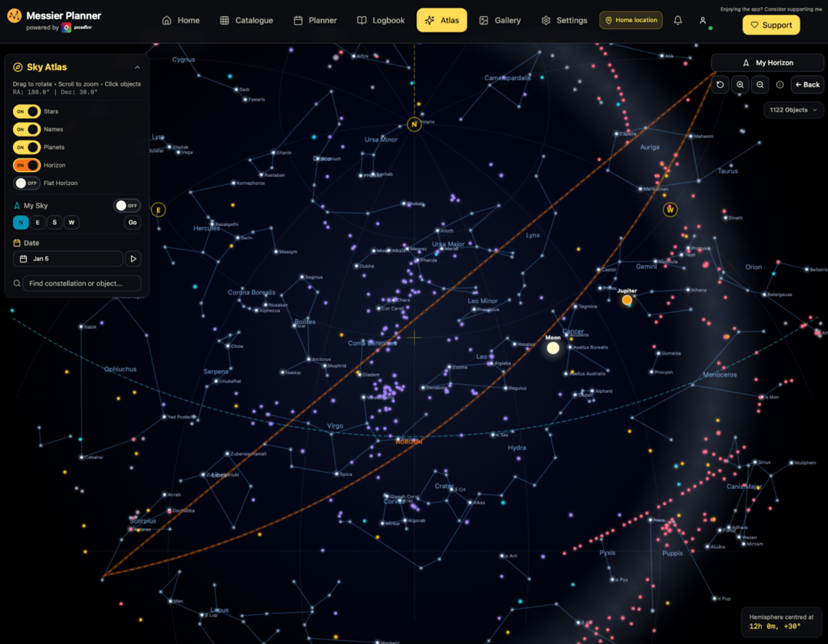Enable the Flat Horizon toggle
828x644 pixels.
[x=27, y=183]
